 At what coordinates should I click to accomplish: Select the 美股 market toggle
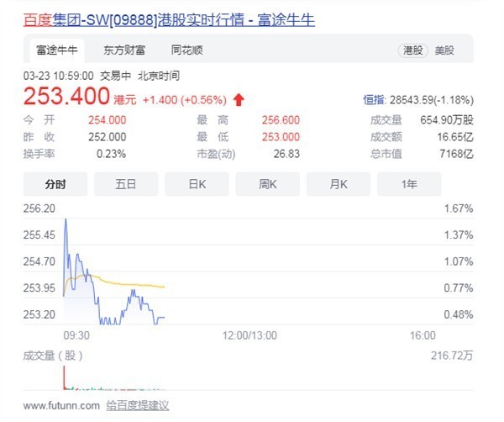444,50
